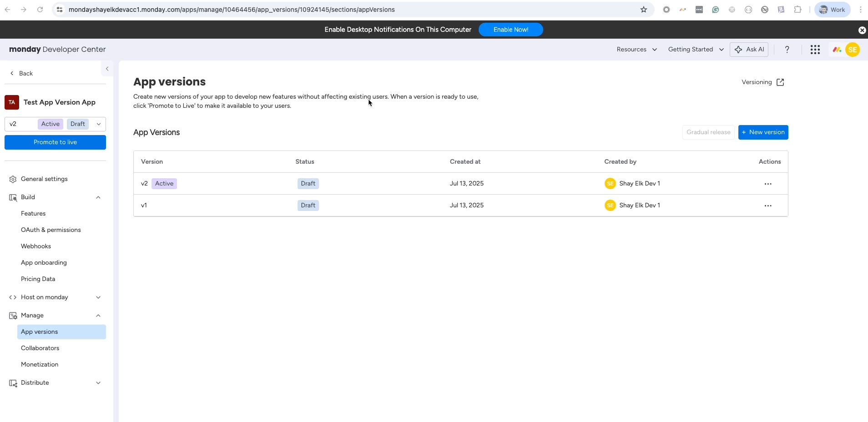This screenshot has width=868, height=422.
Task: Click Draft status badge in v2 row
Action: click(308, 184)
